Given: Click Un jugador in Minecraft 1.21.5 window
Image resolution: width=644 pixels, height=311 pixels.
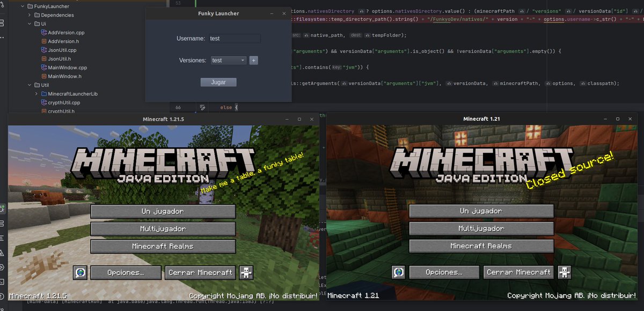Looking at the screenshot, I should coord(163,211).
